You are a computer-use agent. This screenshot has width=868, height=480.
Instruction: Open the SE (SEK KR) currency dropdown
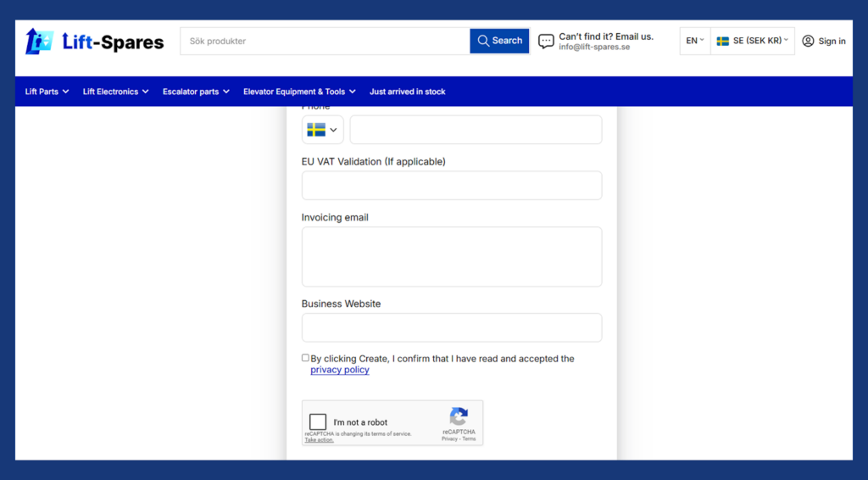pyautogui.click(x=753, y=41)
